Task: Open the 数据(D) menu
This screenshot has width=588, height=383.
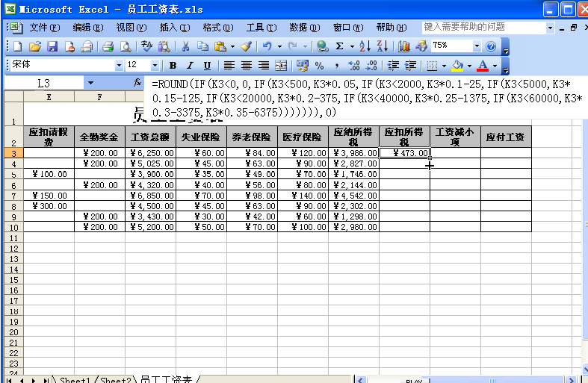Action: pos(305,28)
